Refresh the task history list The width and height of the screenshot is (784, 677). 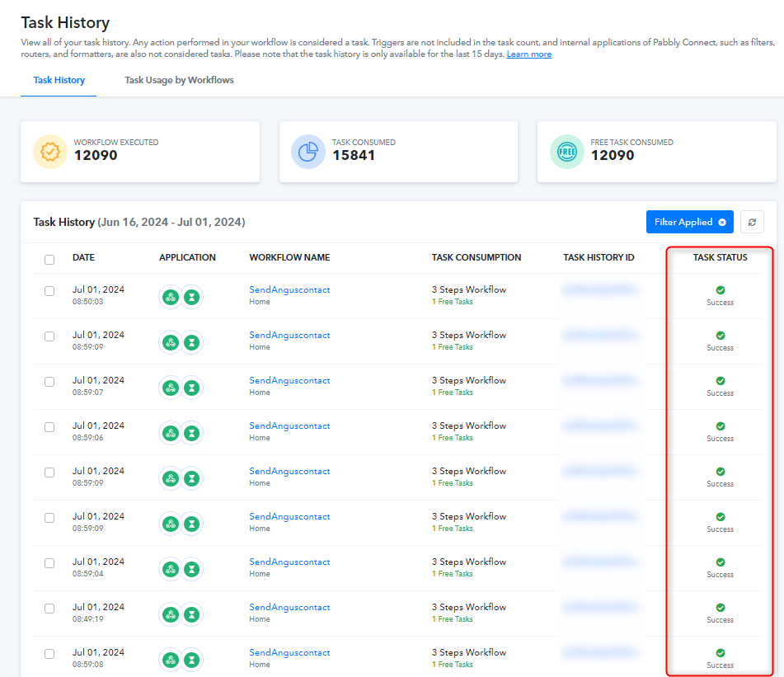click(752, 222)
